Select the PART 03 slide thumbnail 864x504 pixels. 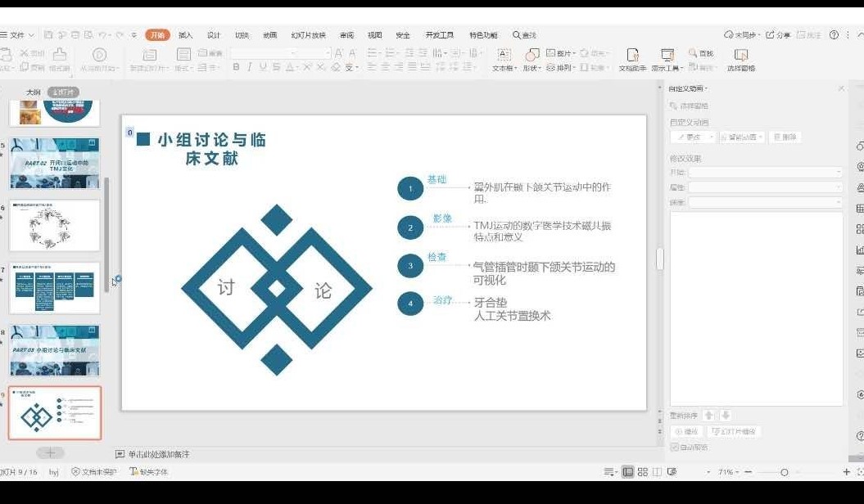coord(54,349)
